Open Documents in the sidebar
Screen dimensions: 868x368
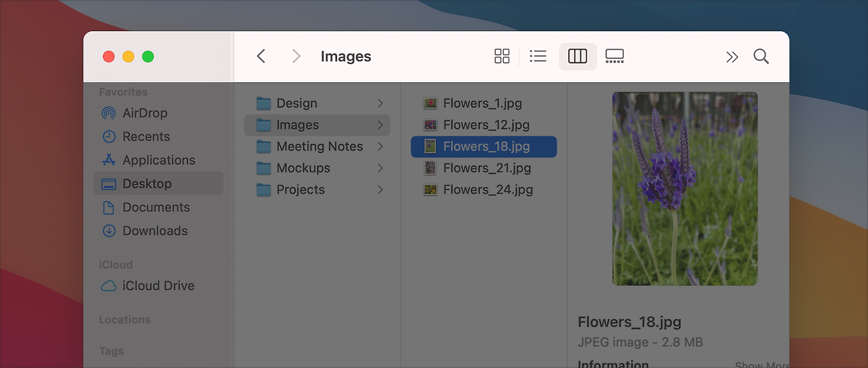[157, 207]
